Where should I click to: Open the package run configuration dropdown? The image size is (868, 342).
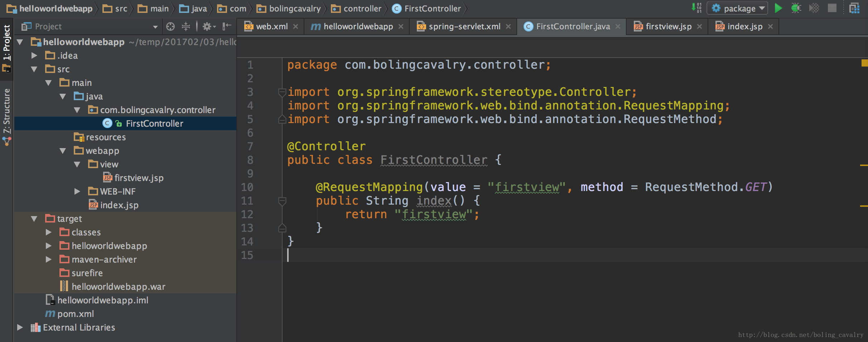point(737,8)
